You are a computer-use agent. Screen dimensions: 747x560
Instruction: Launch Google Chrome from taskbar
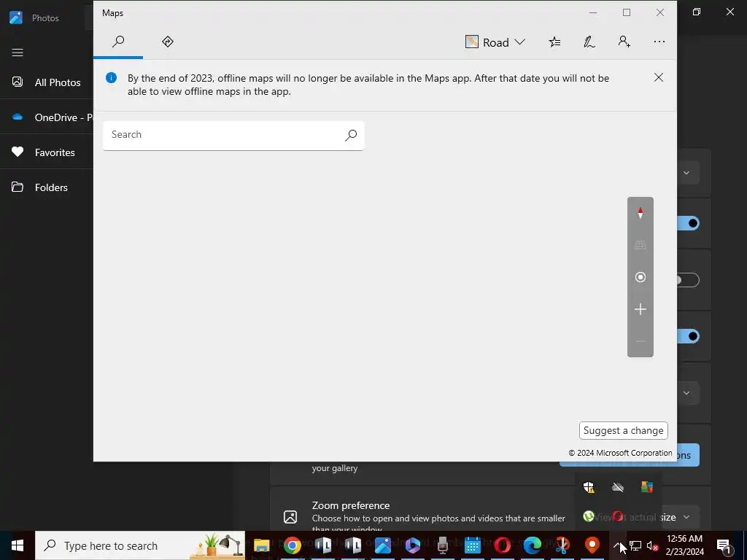(x=292, y=545)
